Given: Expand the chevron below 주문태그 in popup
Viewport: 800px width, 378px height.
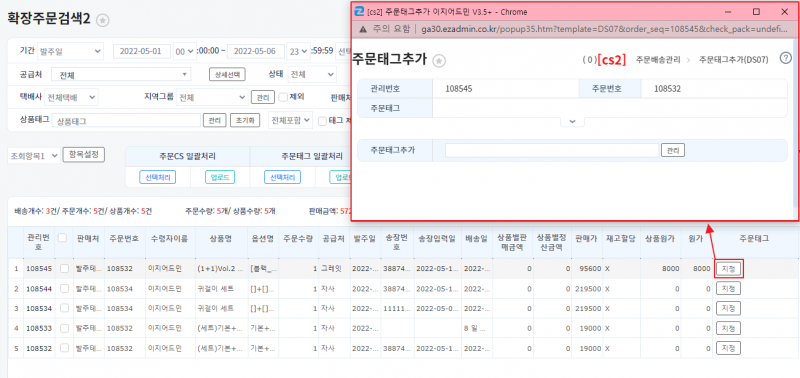Looking at the screenshot, I should point(572,121).
